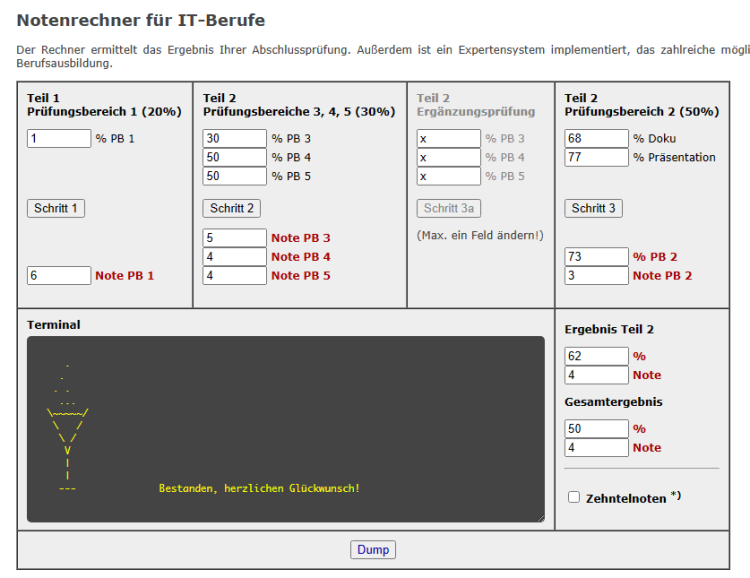Select the Gesamtergebnis Note field

pyautogui.click(x=596, y=447)
